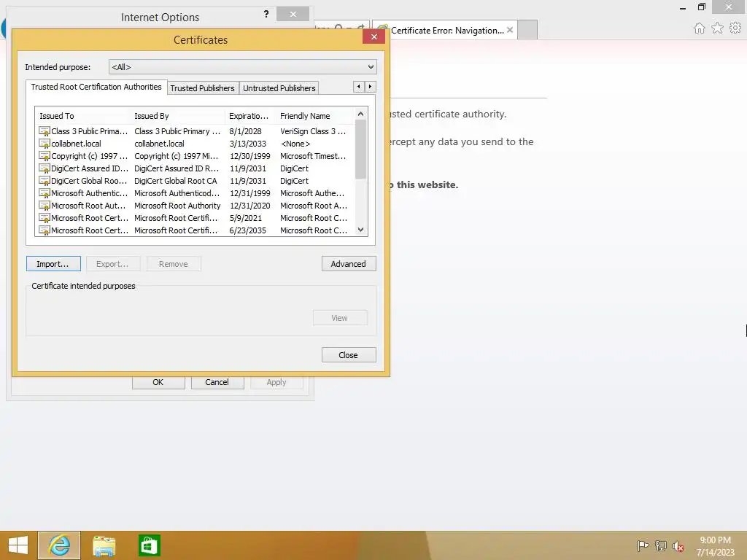Click the network status tray icon
This screenshot has height=560, width=747.
click(660, 545)
